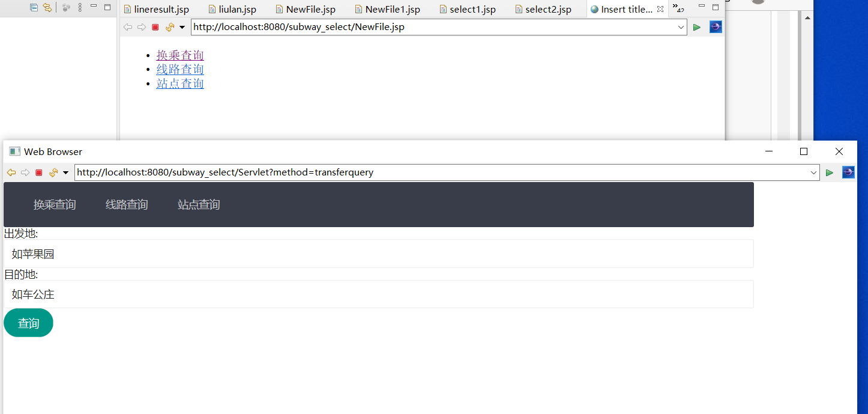Select the select1.jsp editor tab
Viewport: 868px width, 414px height.
468,9
